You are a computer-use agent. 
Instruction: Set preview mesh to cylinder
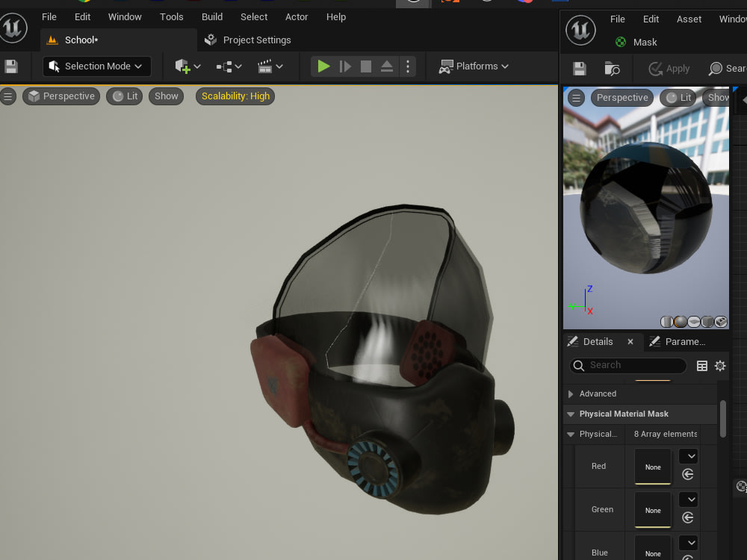coord(666,322)
